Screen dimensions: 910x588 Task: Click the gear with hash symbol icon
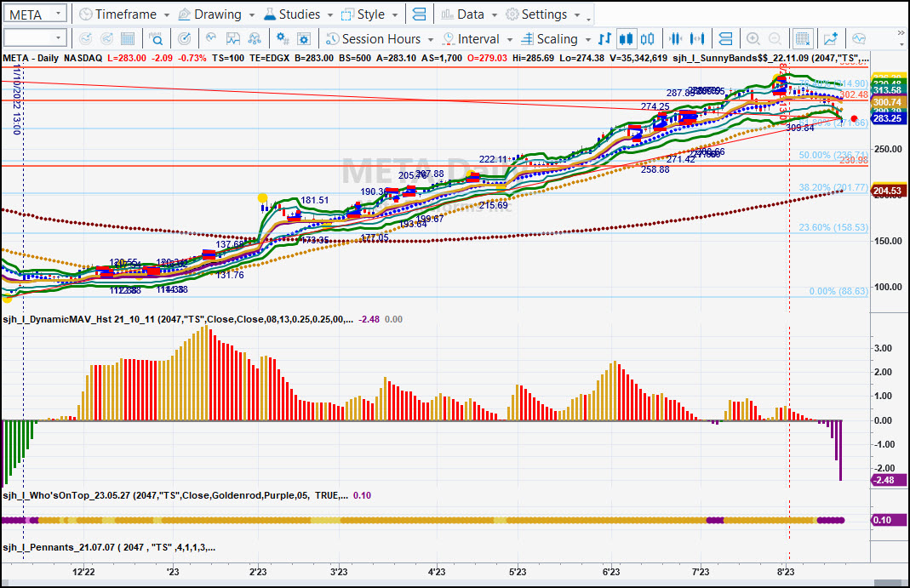tap(283, 39)
